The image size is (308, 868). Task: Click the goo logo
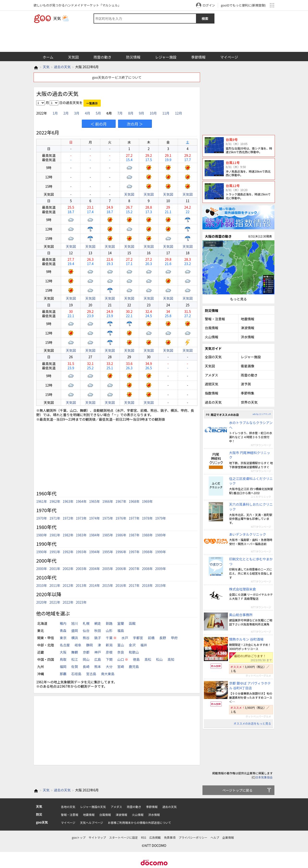tap(42, 18)
